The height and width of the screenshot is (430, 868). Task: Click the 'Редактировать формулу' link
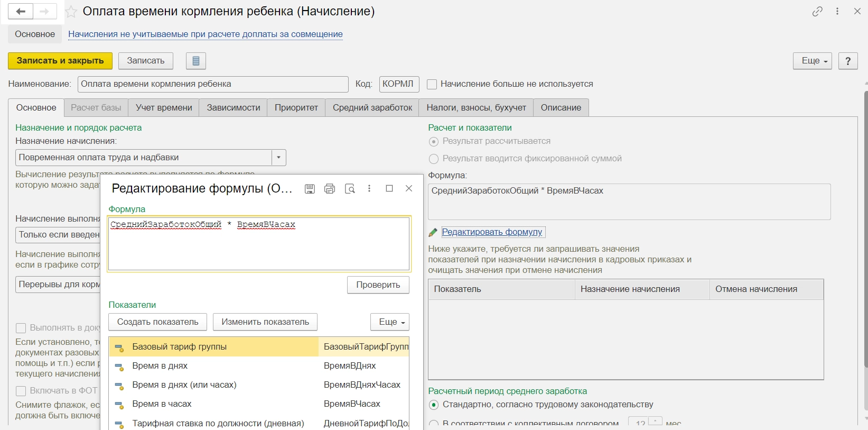point(491,232)
